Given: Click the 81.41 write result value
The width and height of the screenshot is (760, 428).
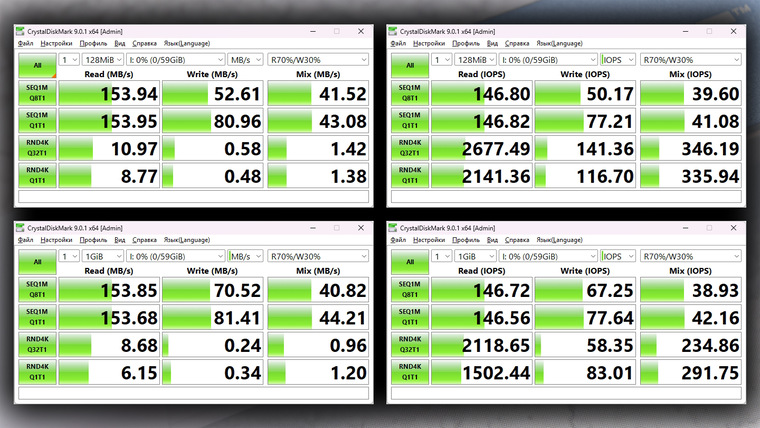Looking at the screenshot, I should (x=213, y=317).
